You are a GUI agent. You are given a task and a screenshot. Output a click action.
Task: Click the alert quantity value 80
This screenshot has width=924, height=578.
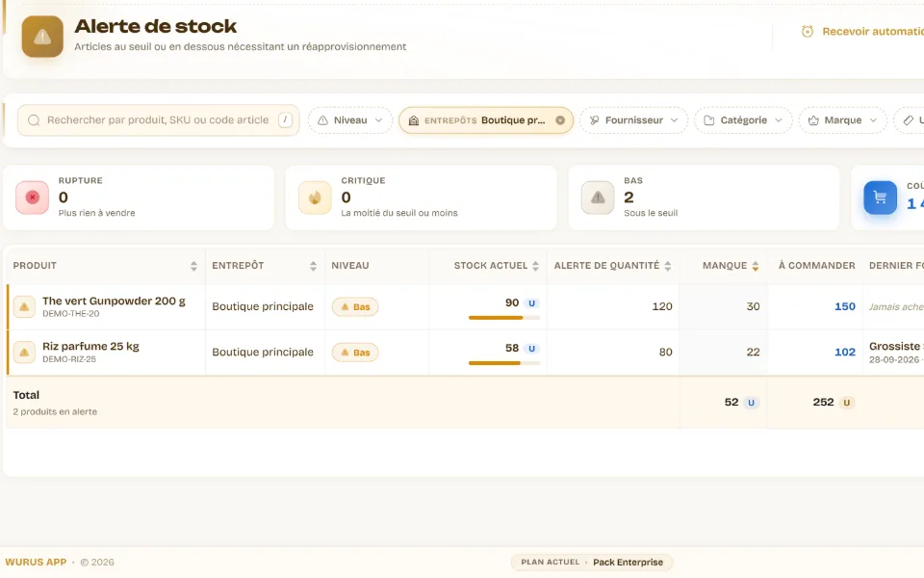(665, 353)
